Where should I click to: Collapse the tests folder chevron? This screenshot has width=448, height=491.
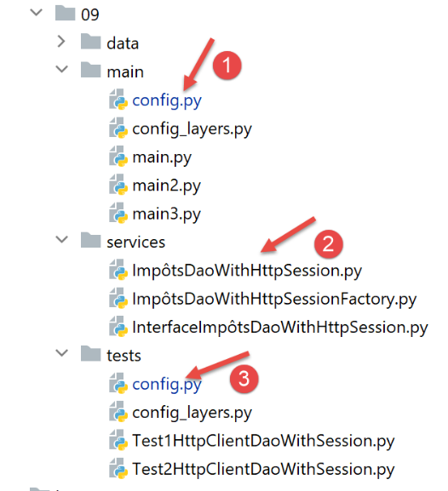pos(62,353)
